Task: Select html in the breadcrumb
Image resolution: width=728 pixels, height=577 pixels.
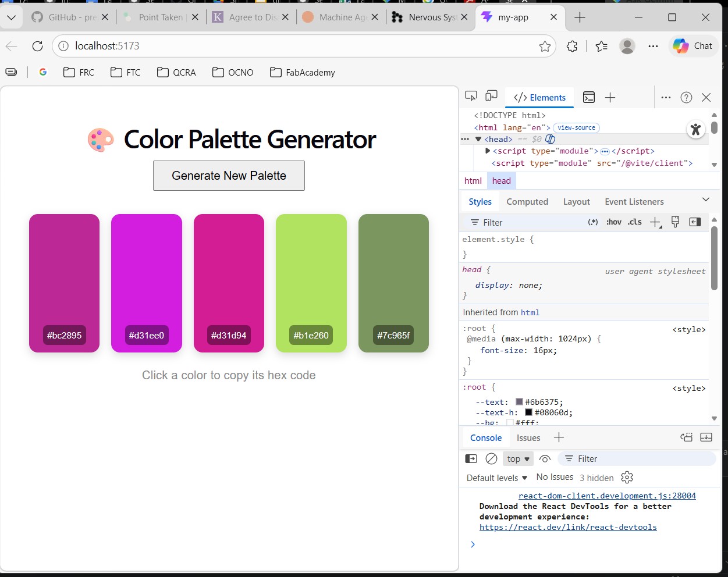Action: [473, 181]
